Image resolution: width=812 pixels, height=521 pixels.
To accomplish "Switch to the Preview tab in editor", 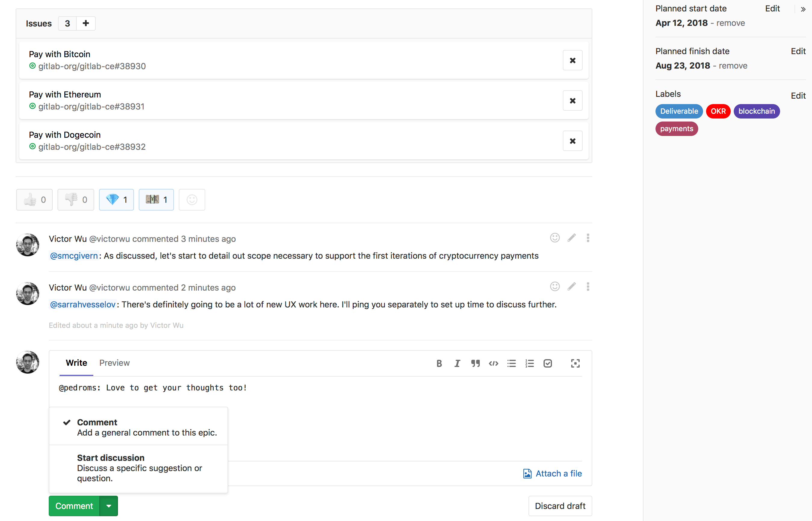I will point(114,362).
